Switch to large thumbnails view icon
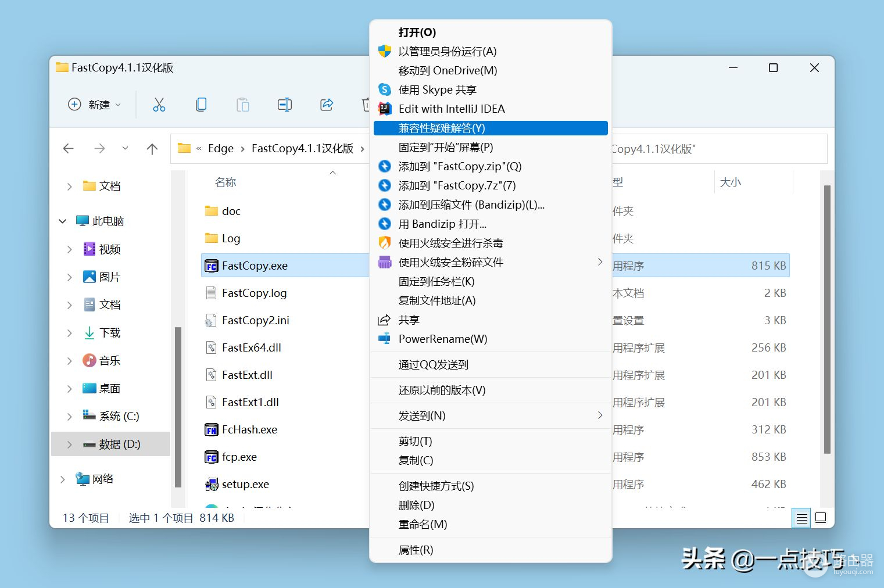This screenshot has width=884, height=588. coord(821,518)
